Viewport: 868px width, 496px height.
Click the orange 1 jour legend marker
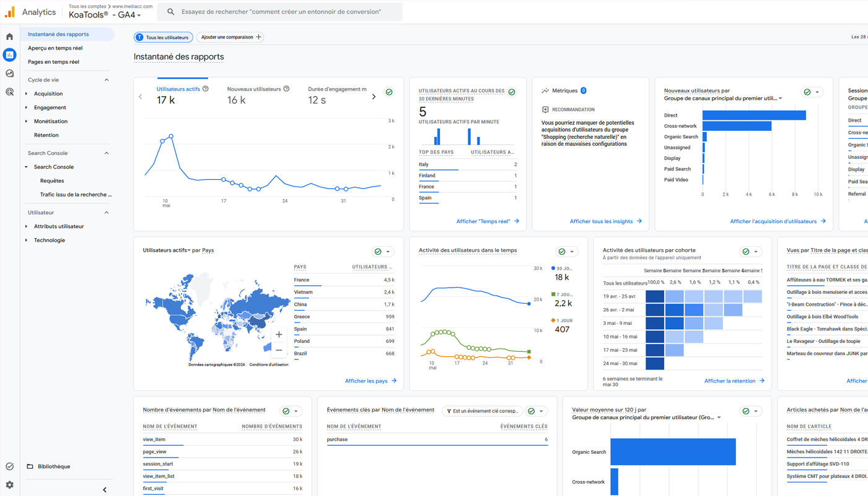click(553, 321)
